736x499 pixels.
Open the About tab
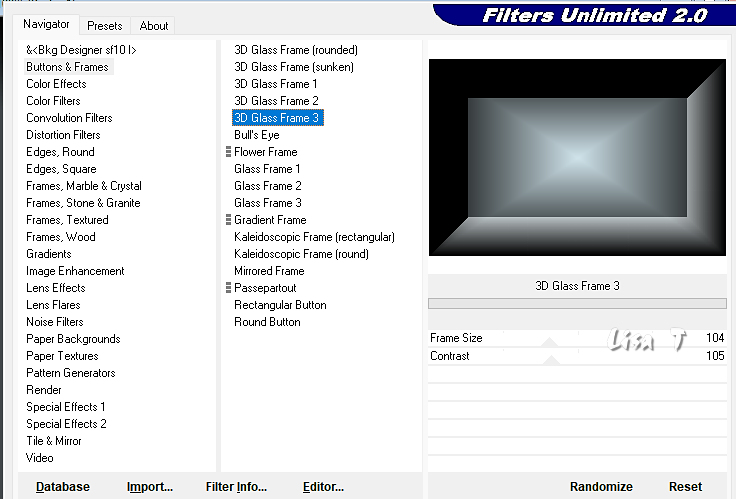coord(153,26)
